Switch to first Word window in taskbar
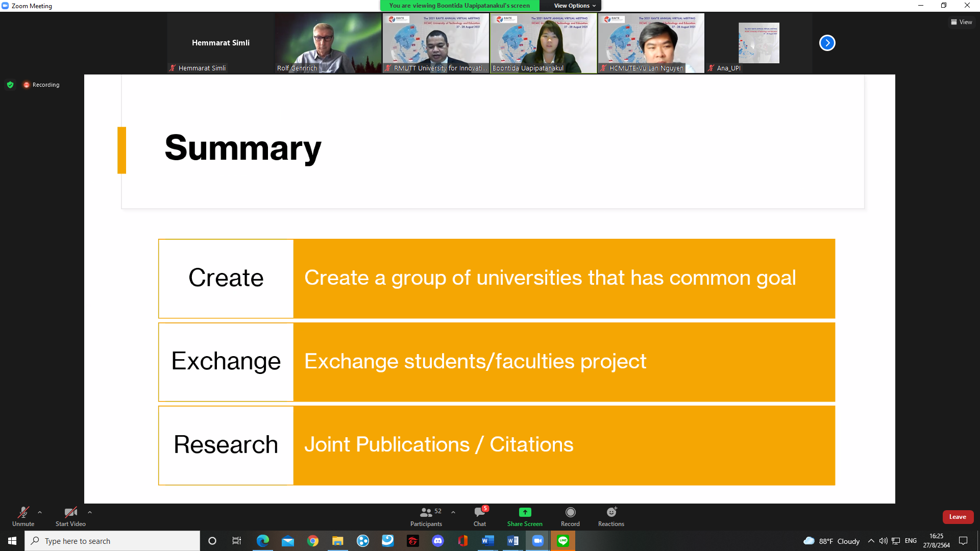Screen dimensions: 980x551 [488, 541]
